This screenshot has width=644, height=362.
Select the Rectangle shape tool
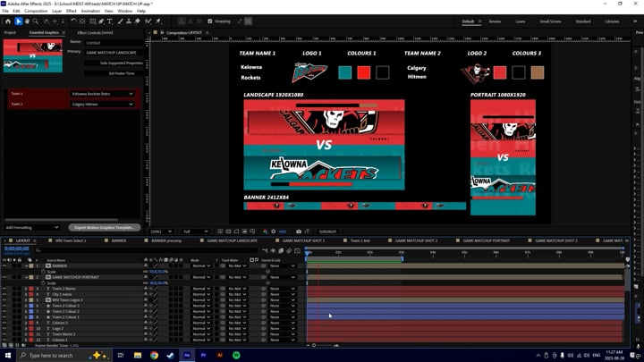pyautogui.click(x=93, y=21)
